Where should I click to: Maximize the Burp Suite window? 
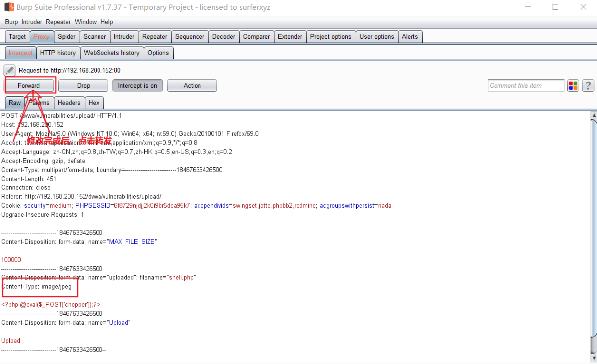(555, 7)
